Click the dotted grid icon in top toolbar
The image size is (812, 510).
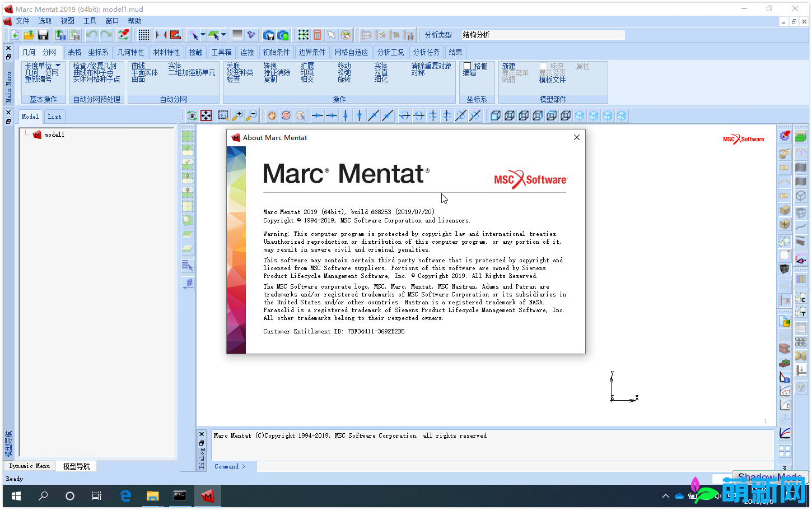pyautogui.click(x=144, y=35)
